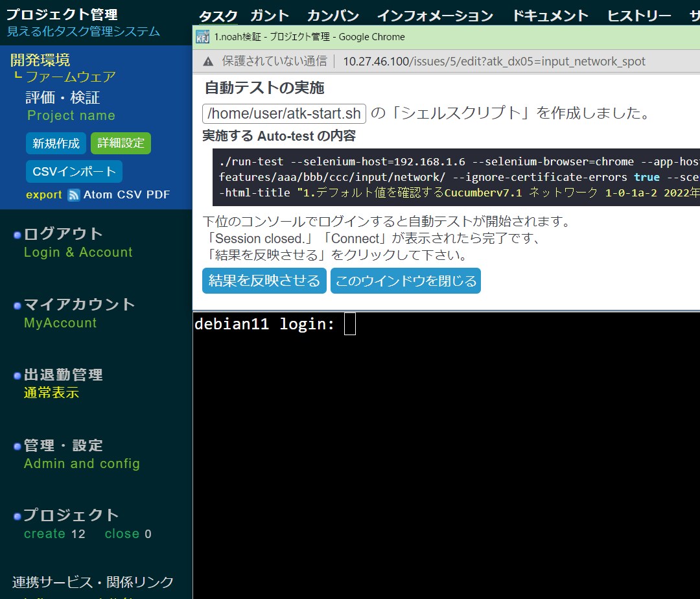Select the 評価・検証 project
The width and height of the screenshot is (700, 599).
(62, 97)
